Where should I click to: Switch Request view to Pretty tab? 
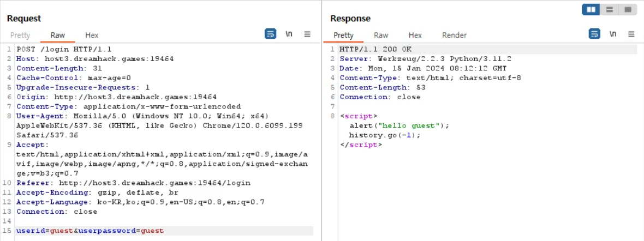pos(20,35)
